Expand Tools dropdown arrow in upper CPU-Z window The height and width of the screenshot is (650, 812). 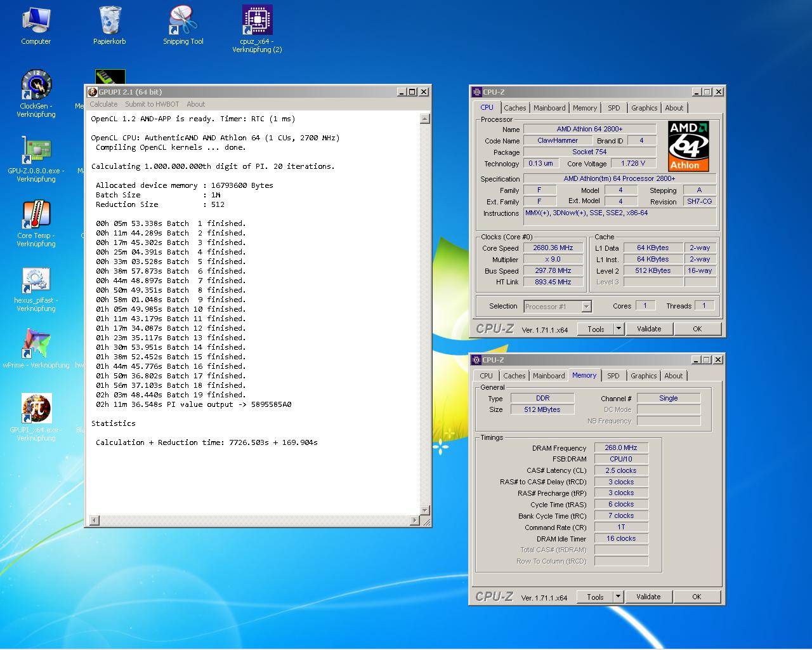[x=619, y=329]
